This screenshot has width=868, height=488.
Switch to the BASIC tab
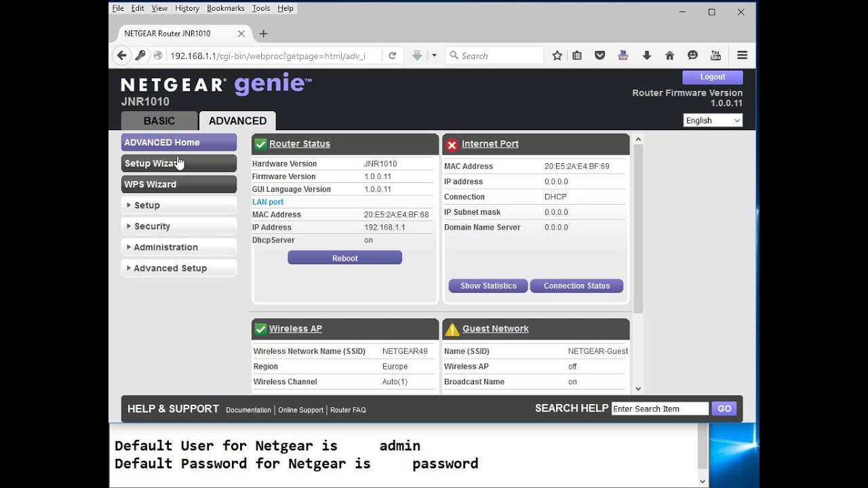pos(159,121)
